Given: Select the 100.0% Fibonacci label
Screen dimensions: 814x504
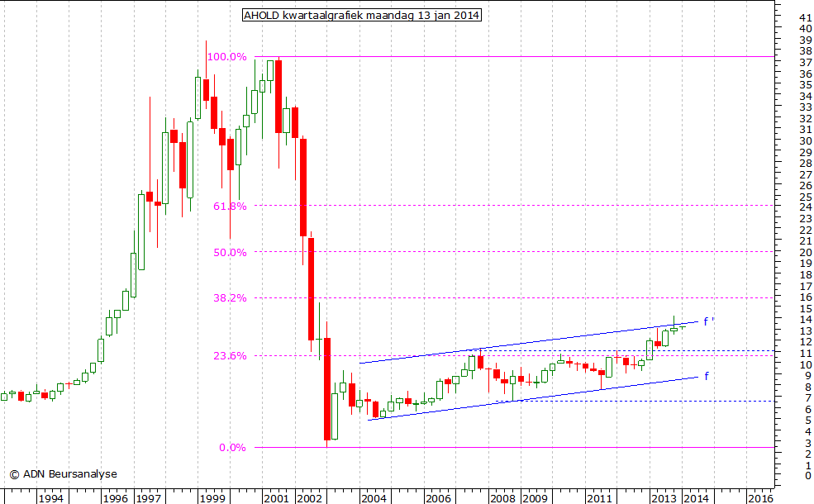Looking at the screenshot, I should click(x=227, y=56).
